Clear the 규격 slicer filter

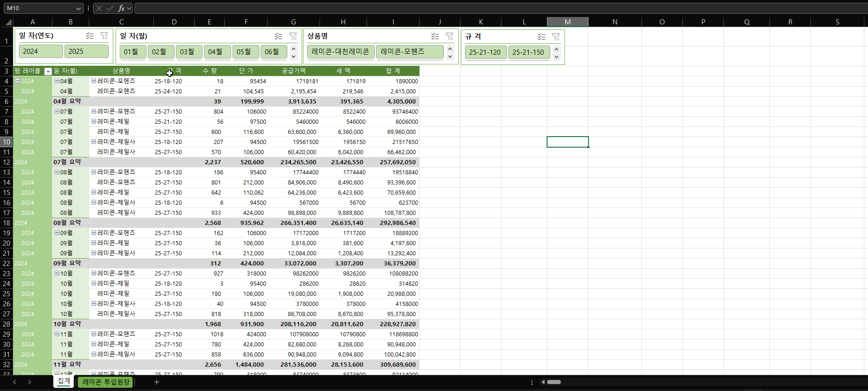[556, 37]
